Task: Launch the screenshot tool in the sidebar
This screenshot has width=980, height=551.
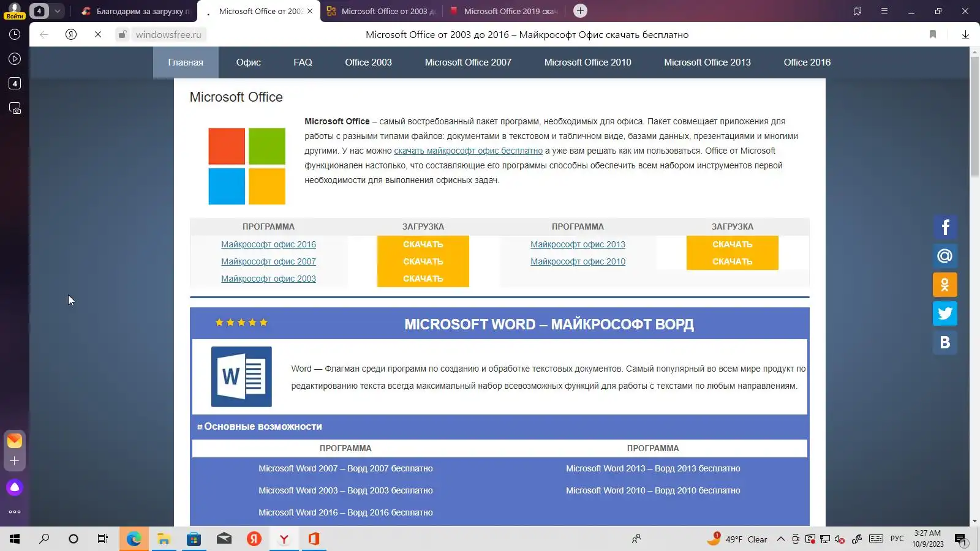Action: click(15, 108)
